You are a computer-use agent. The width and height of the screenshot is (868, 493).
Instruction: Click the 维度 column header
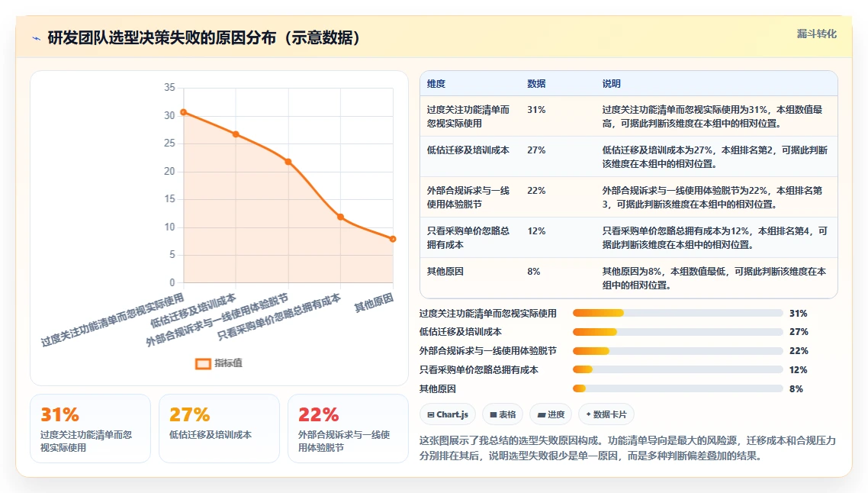point(436,84)
